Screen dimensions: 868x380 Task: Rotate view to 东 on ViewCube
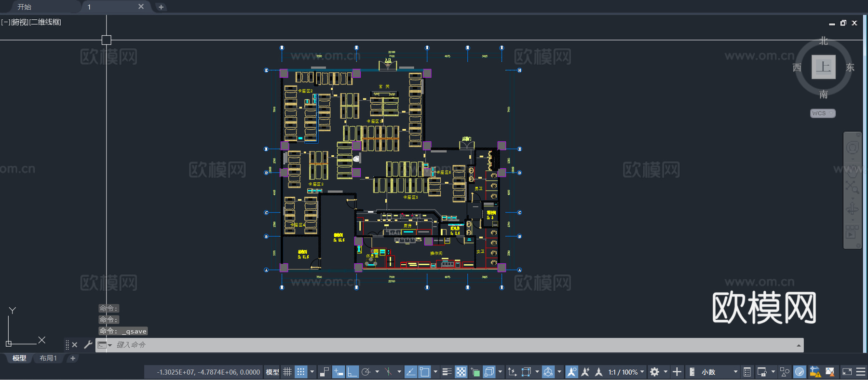[850, 68]
